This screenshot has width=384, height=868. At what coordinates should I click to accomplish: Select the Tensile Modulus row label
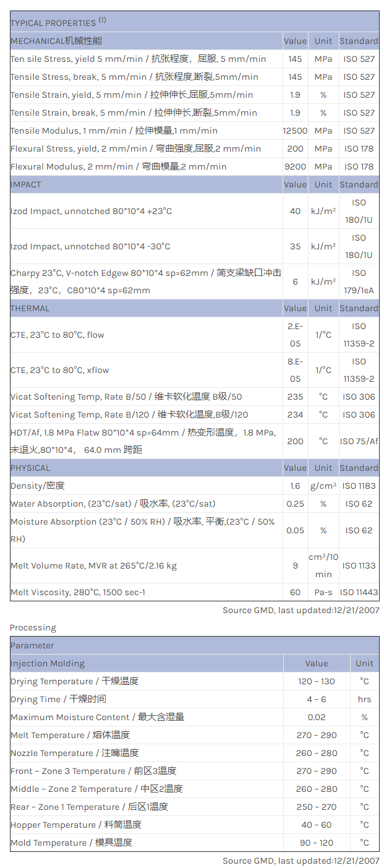coord(114,131)
